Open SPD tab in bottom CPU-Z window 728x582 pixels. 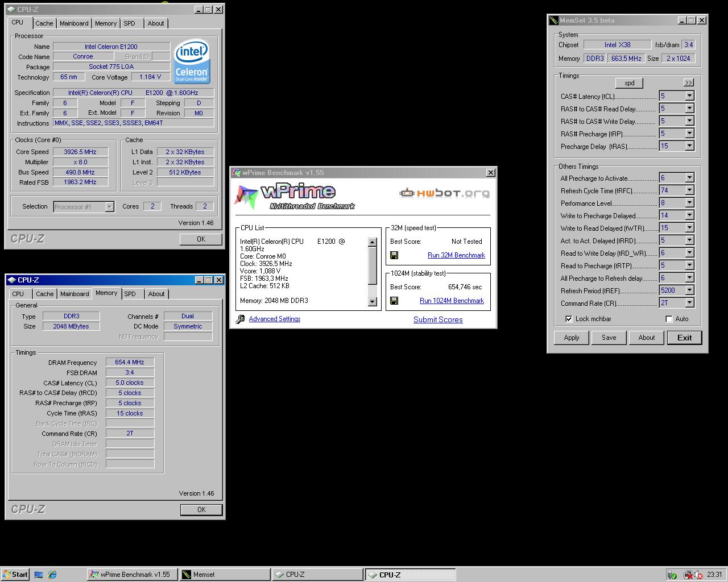[130, 294]
